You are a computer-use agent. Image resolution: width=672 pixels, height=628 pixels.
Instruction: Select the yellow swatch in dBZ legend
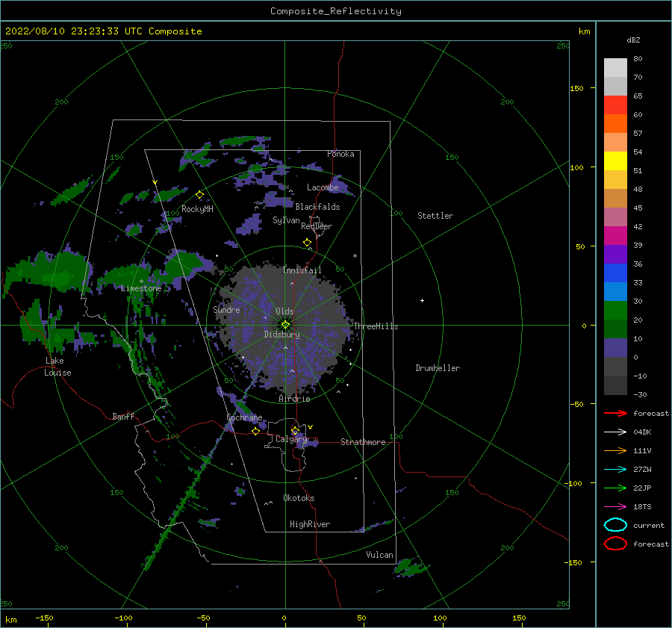pos(615,161)
